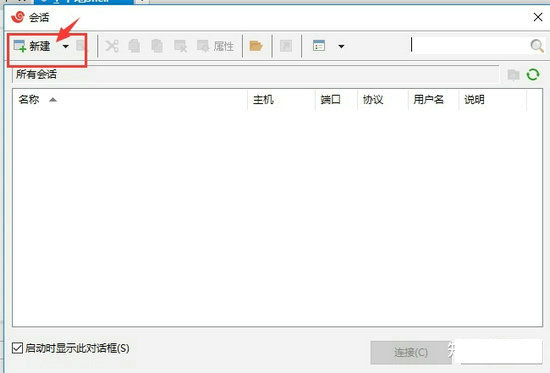
Task: Click the icon right of the folder icon
Action: 286,46
